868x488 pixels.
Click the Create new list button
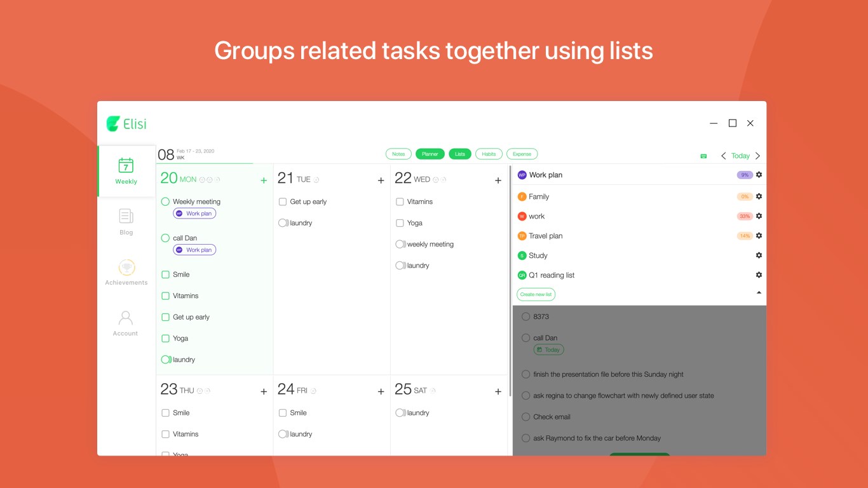(x=536, y=294)
